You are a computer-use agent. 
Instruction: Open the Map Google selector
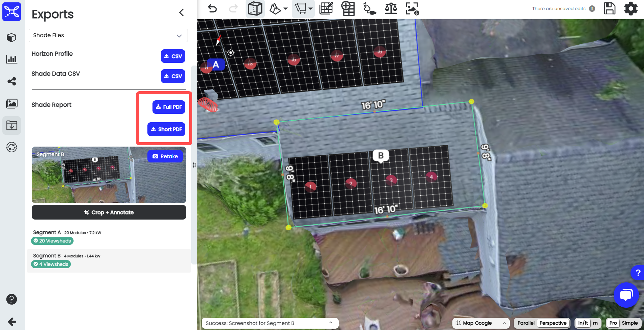tap(481, 323)
